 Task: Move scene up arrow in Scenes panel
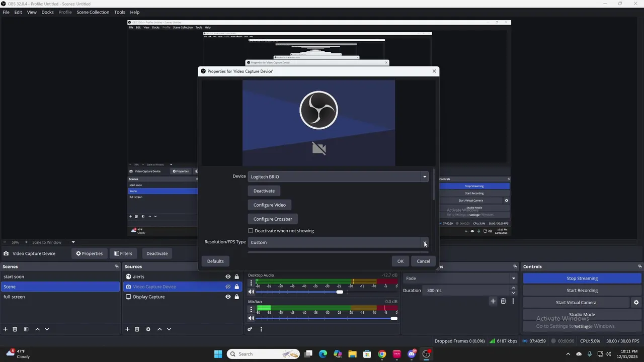pos(37,329)
